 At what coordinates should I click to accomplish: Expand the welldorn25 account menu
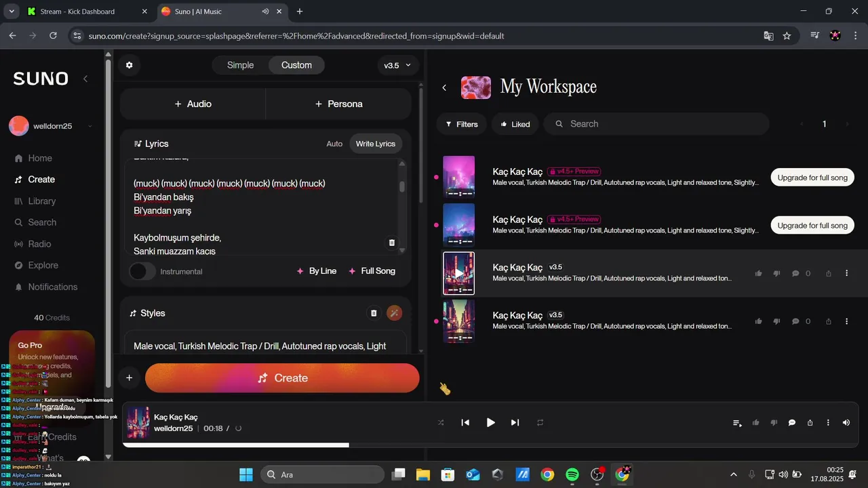point(50,126)
